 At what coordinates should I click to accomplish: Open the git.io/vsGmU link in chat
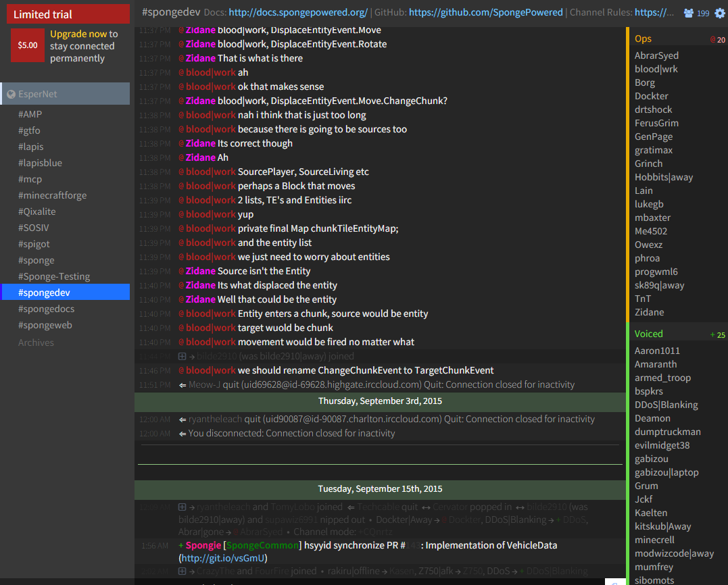(222, 558)
